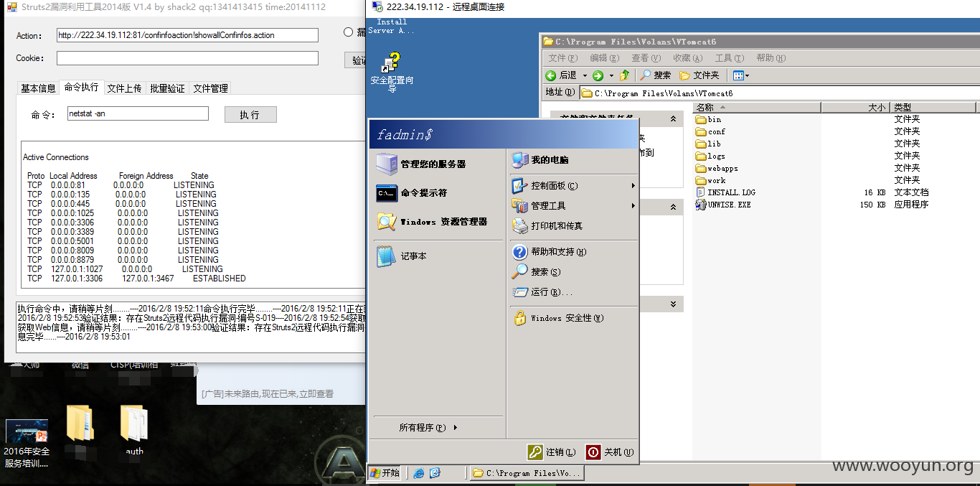Click C:\Program Files taskbar window button

[x=526, y=473]
